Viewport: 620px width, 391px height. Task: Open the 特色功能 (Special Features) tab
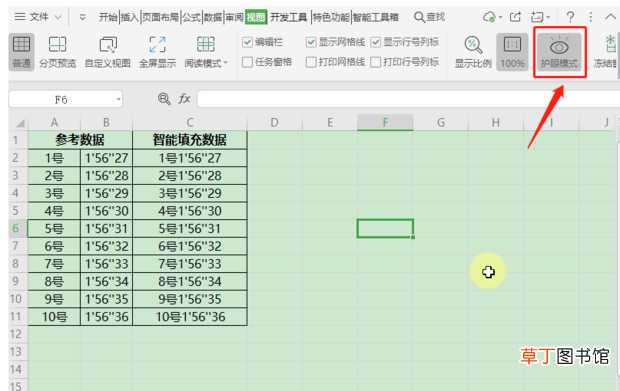click(x=331, y=17)
